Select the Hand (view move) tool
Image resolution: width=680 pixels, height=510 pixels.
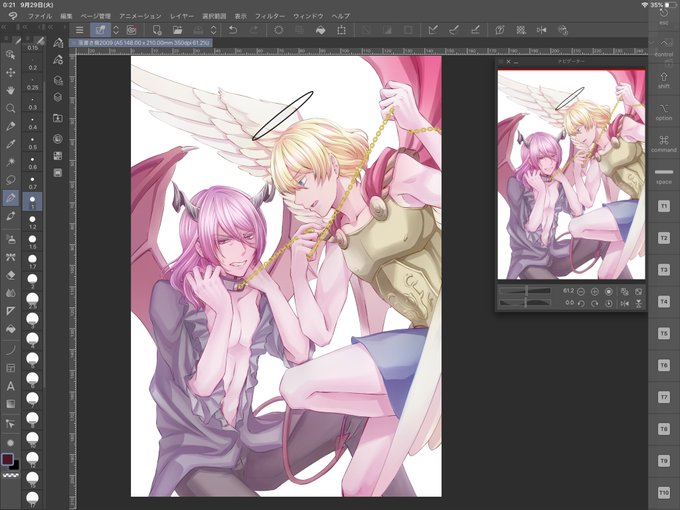point(11,90)
